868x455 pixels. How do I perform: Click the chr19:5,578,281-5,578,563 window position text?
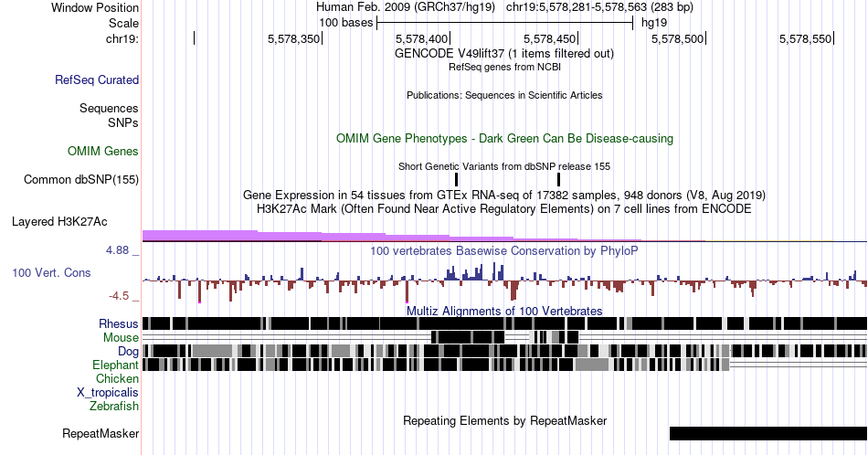599,7
